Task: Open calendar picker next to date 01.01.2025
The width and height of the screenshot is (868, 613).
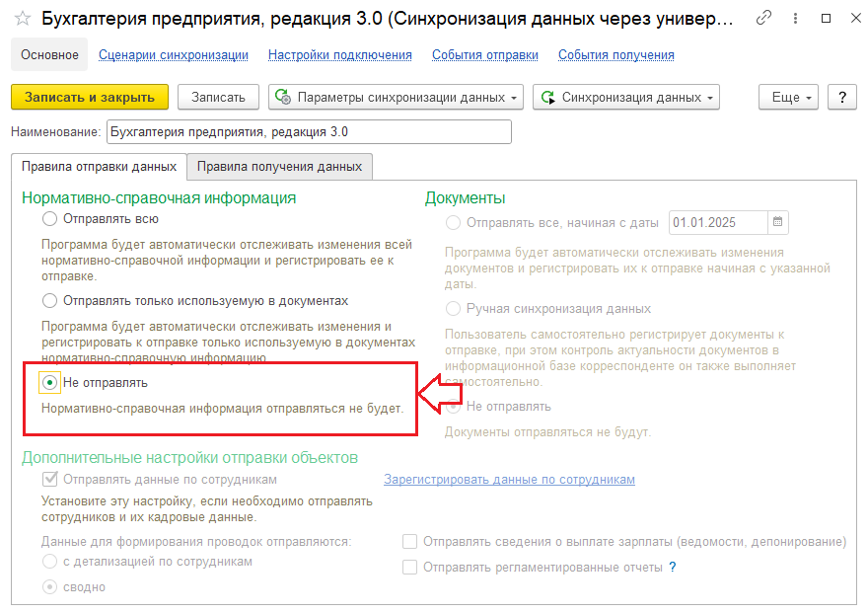Action: click(778, 222)
